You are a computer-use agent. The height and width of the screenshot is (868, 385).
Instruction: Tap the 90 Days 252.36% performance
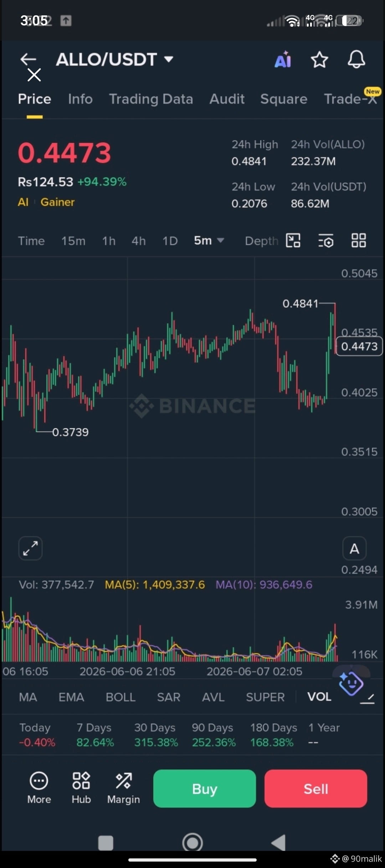[214, 735]
